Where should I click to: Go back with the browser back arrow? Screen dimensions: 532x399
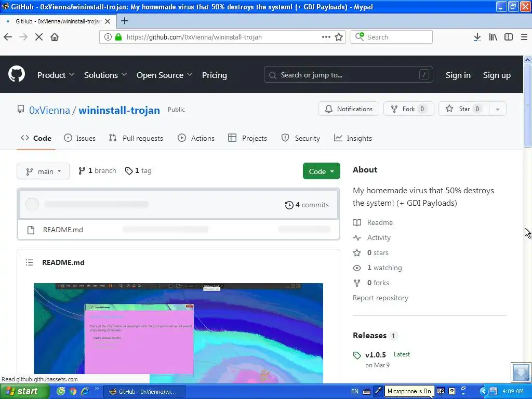coord(8,37)
